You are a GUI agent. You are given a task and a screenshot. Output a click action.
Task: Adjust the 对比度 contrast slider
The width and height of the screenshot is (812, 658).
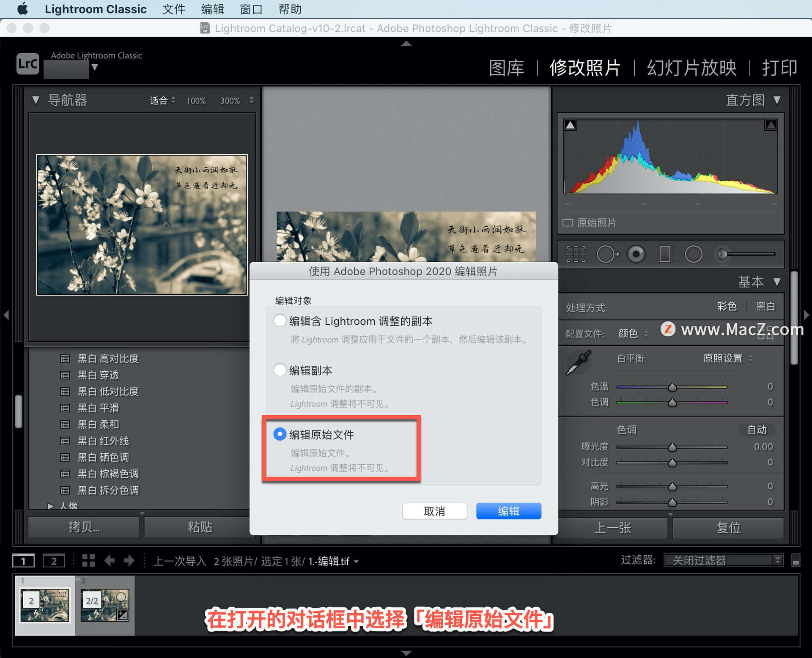click(x=672, y=463)
